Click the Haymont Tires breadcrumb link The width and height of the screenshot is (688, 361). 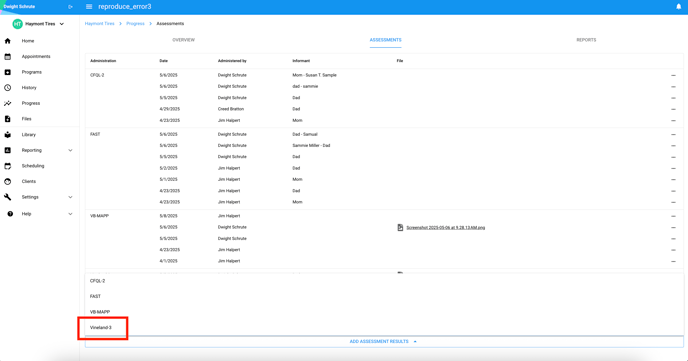click(x=100, y=24)
